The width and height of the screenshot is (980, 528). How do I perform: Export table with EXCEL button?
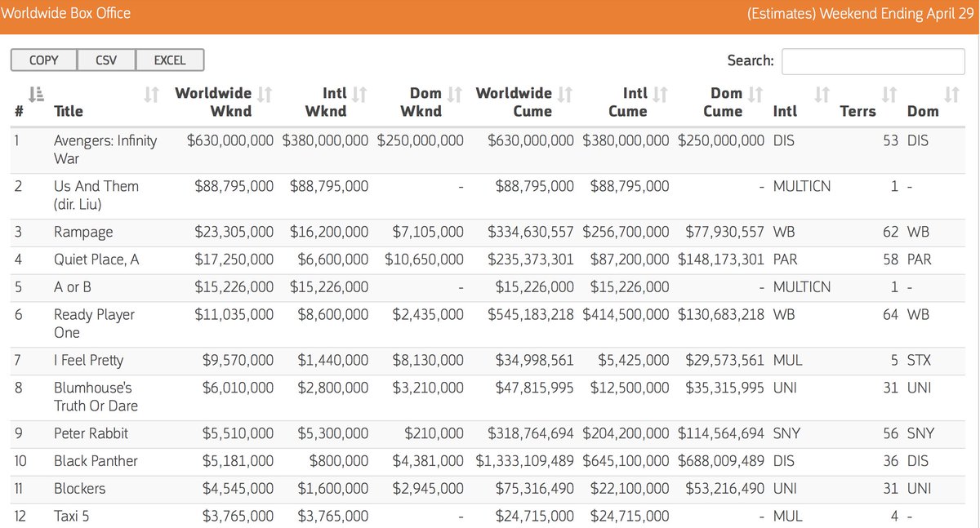169,60
